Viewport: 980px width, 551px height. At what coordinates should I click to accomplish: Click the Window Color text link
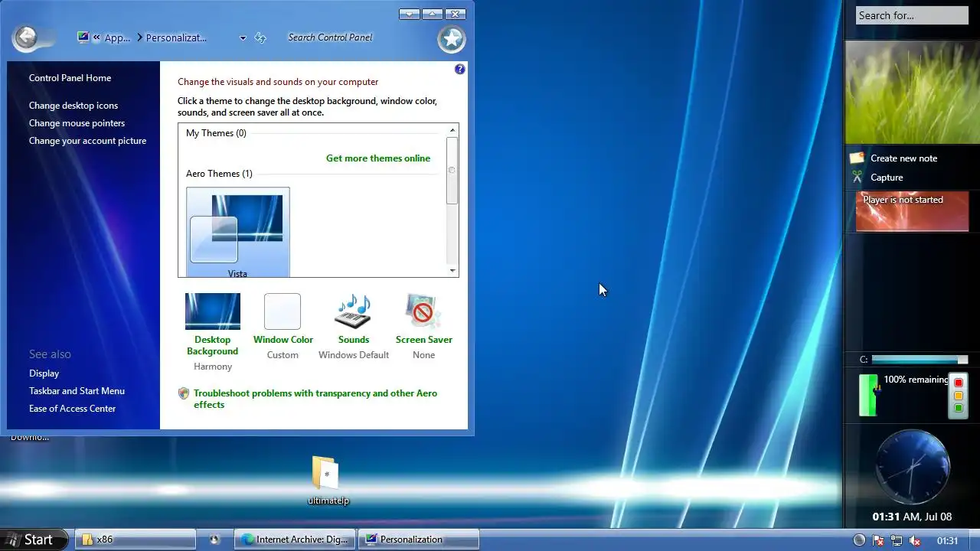[x=283, y=340]
